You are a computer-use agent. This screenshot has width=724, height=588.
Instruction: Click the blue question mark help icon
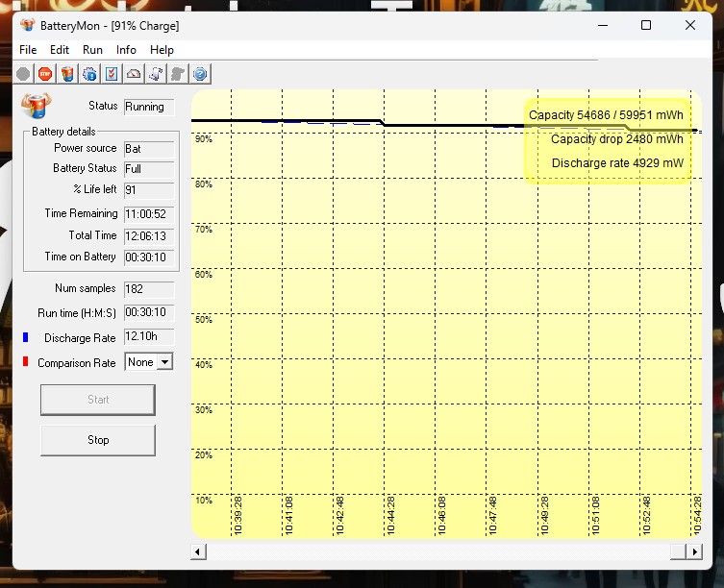[200, 74]
